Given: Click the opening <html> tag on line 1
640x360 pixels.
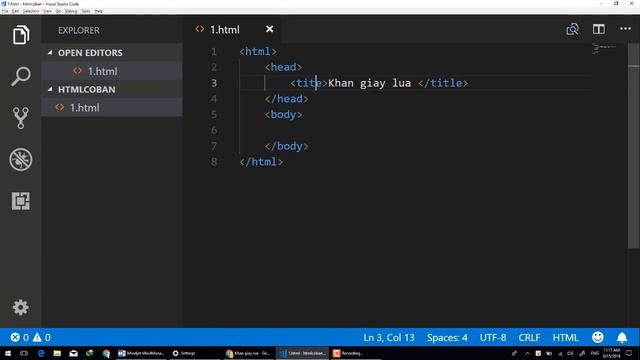Looking at the screenshot, I should (x=258, y=51).
